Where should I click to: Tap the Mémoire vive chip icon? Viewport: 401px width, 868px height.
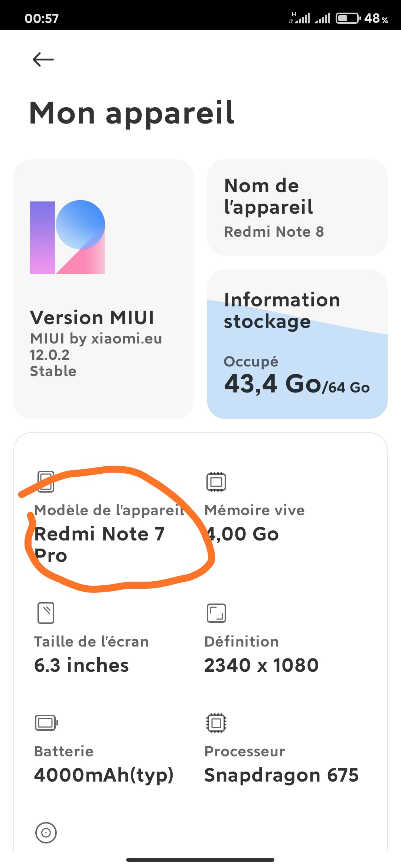click(216, 482)
